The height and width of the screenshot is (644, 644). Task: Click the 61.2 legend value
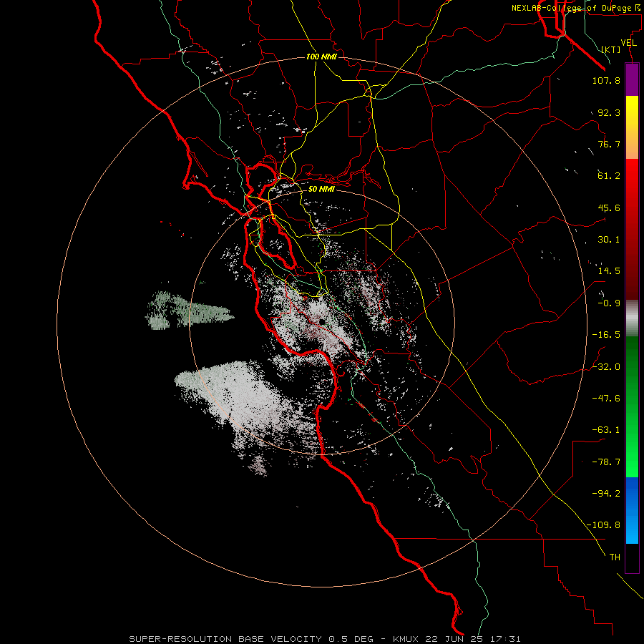609,176
